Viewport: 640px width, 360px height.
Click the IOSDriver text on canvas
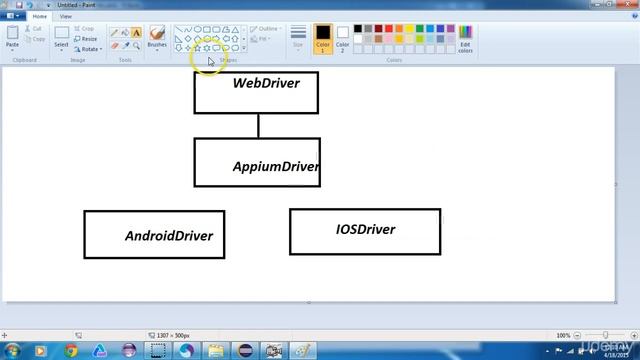coord(365,229)
